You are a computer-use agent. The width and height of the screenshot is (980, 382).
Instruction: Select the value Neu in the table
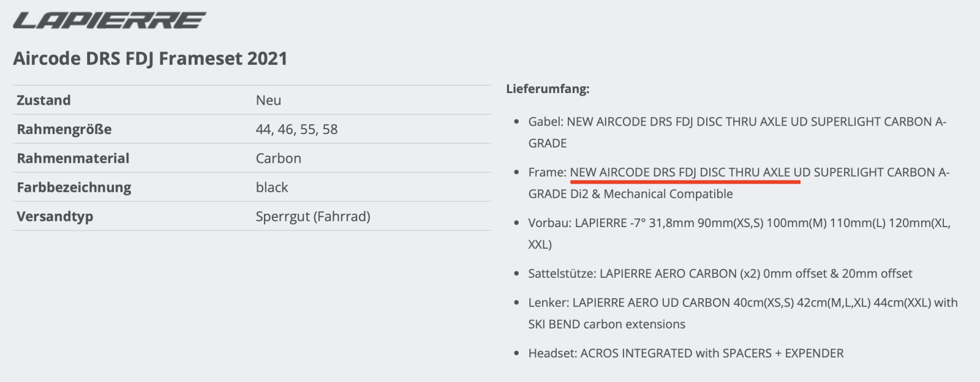click(x=268, y=100)
